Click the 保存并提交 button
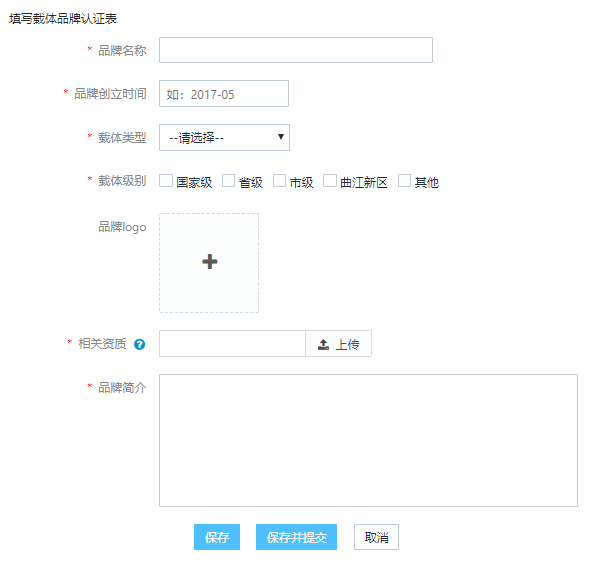Screen dimensions: 594x566 click(296, 537)
